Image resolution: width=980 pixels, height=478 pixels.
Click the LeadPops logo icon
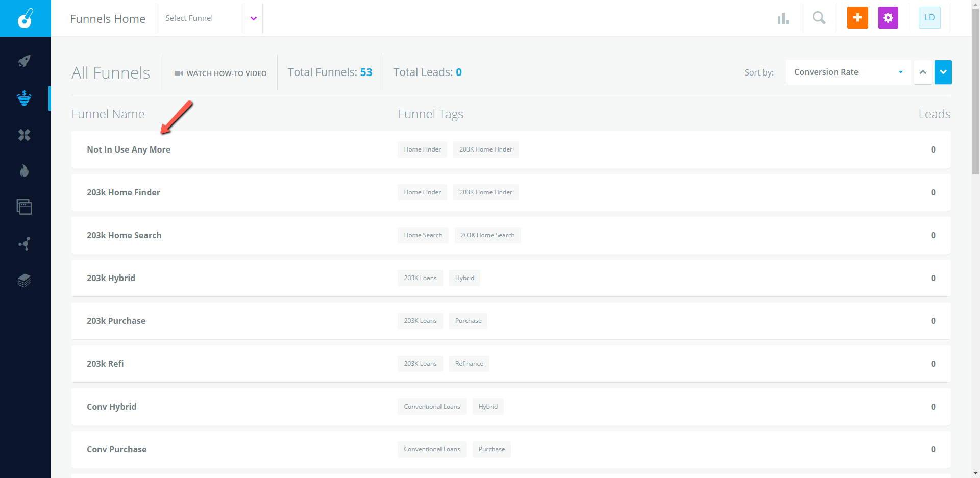(25, 18)
